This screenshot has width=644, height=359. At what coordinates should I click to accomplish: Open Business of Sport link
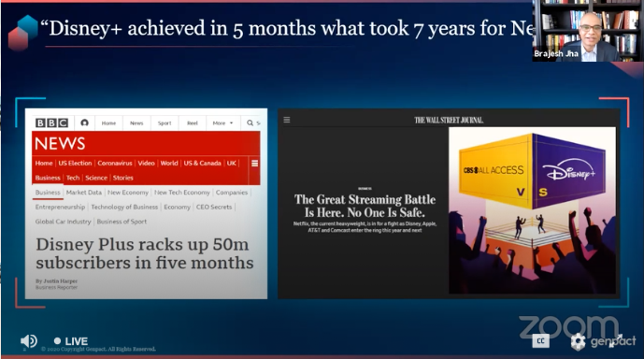(x=122, y=222)
